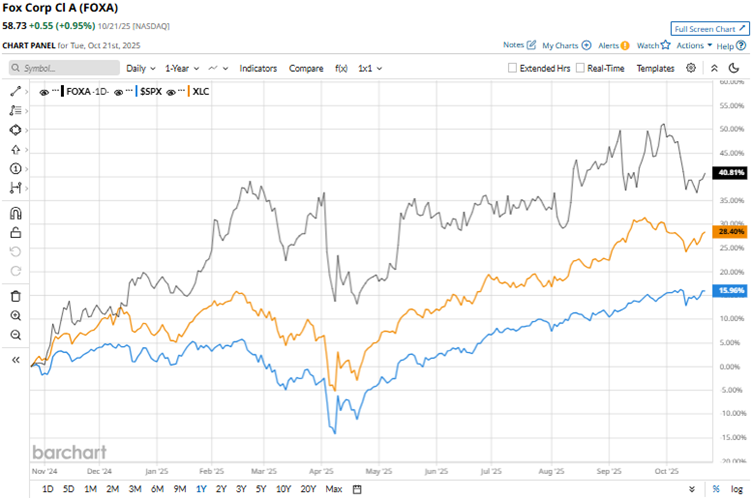Select the arrow marker annotation tool
This screenshot has width=752, height=498.
[x=15, y=150]
